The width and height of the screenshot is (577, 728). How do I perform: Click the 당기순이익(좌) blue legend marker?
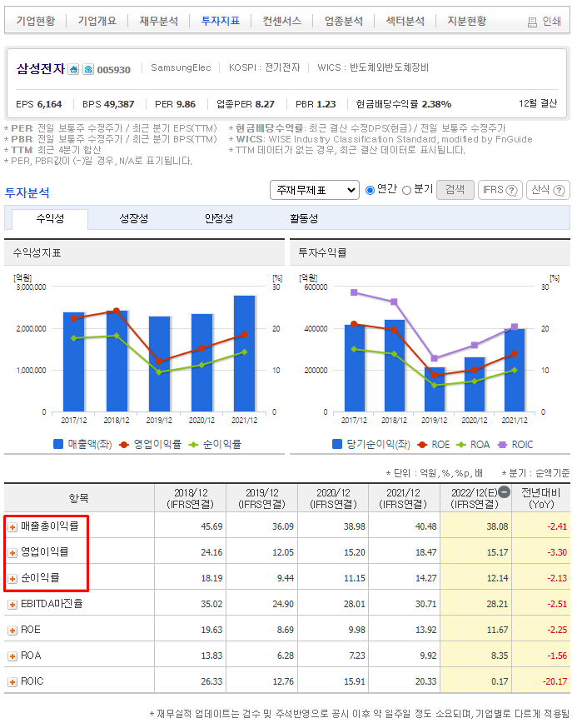pos(337,444)
